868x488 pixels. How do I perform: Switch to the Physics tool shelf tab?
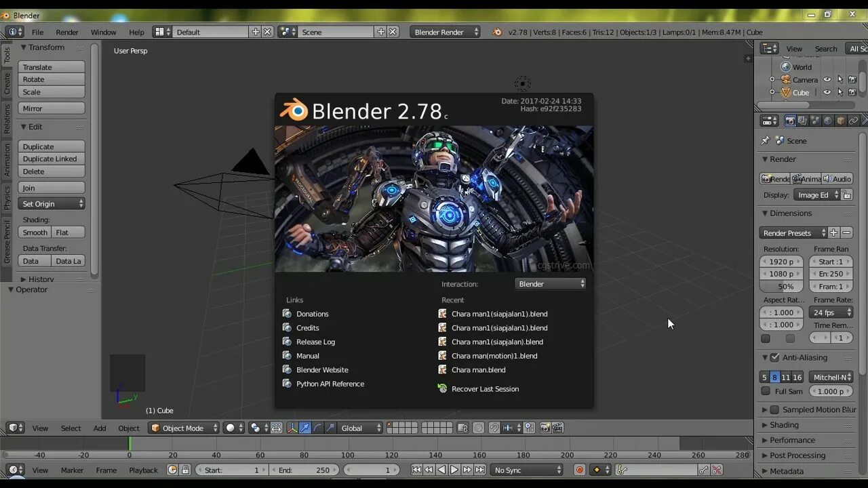tap(7, 197)
